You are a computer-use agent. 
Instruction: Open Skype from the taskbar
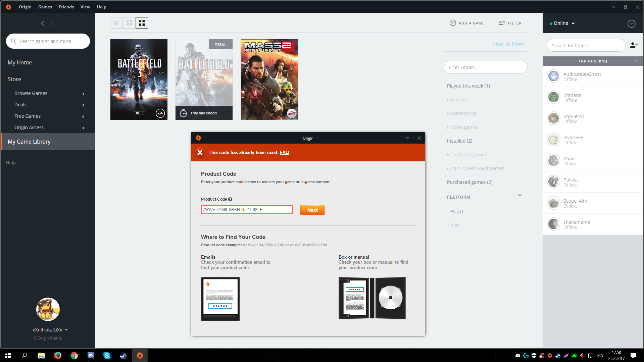point(107,355)
